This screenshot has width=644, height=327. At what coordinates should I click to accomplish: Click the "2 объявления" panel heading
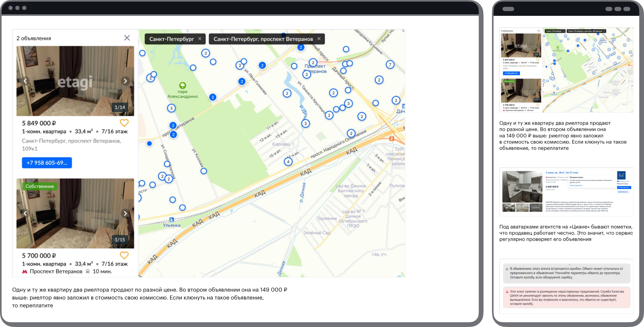point(34,38)
